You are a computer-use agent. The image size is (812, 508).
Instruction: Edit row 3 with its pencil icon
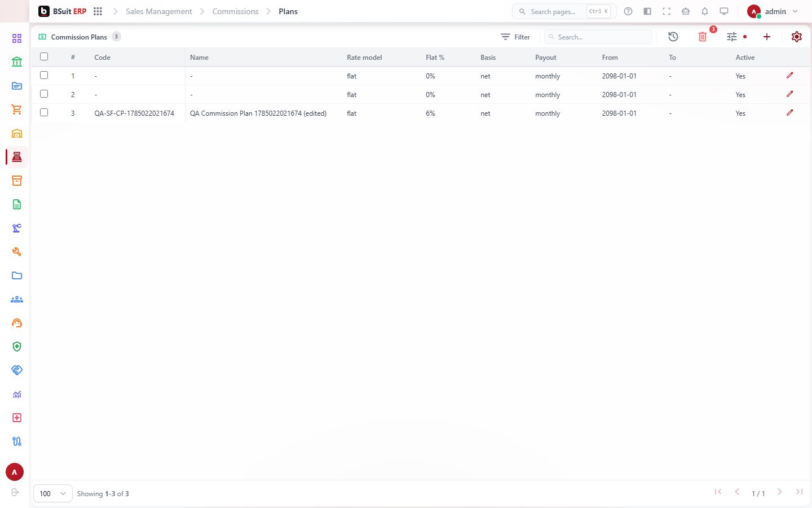(x=790, y=113)
